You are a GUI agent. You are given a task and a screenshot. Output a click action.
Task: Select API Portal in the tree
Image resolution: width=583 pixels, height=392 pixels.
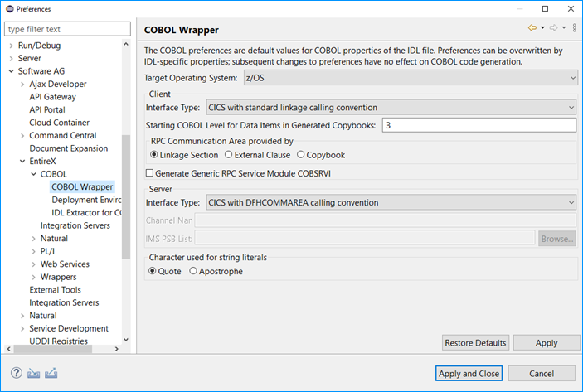tap(46, 109)
